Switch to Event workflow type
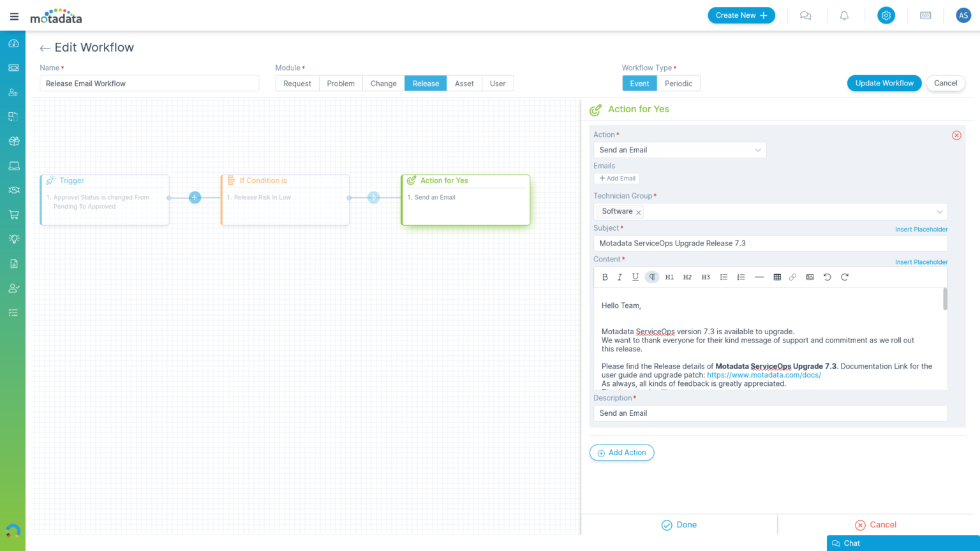Viewport: 980px width, 551px height. click(x=639, y=83)
